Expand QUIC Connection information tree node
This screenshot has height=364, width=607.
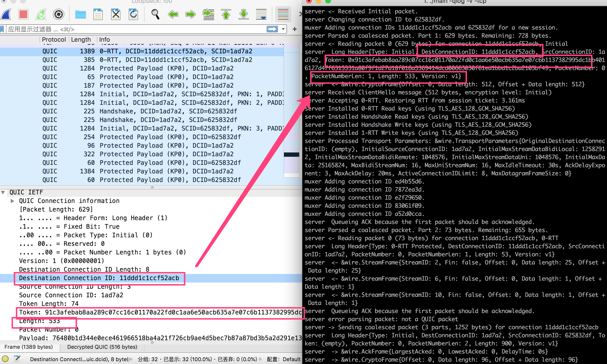click(x=12, y=201)
